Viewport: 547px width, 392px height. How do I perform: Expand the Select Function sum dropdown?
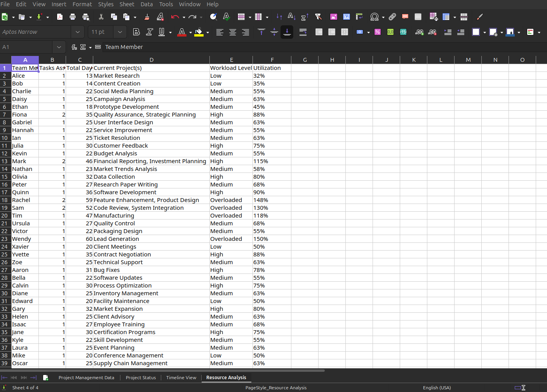(x=90, y=47)
